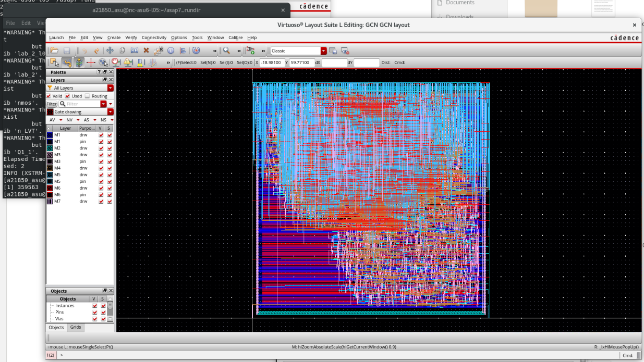Click the DRD enforce stop-hand icon
The image size is (644, 362).
pos(116,63)
